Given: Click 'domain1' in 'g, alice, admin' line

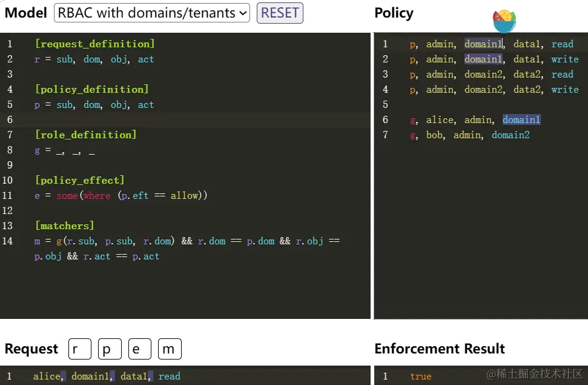Looking at the screenshot, I should click(521, 120).
